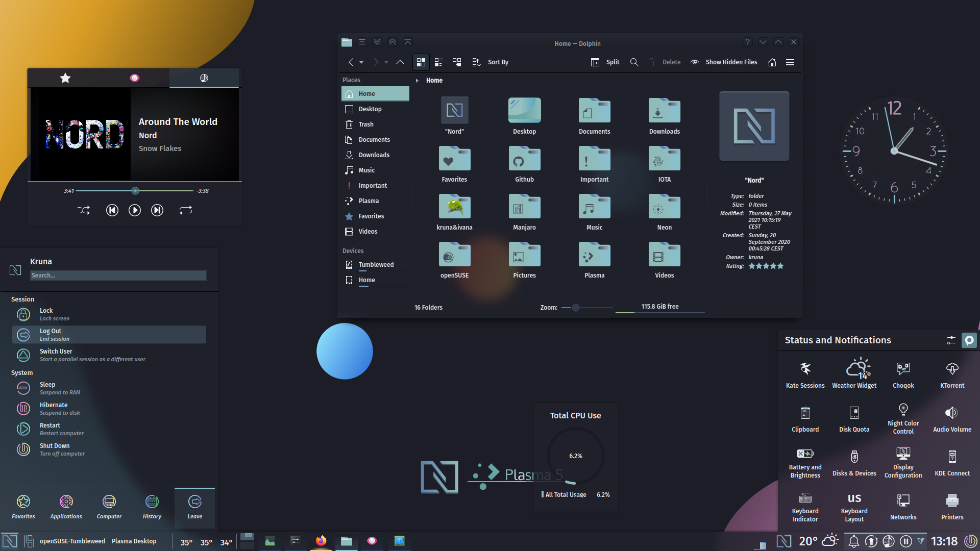Open Battery and Brightness entry
980x551 pixels.
point(805,463)
